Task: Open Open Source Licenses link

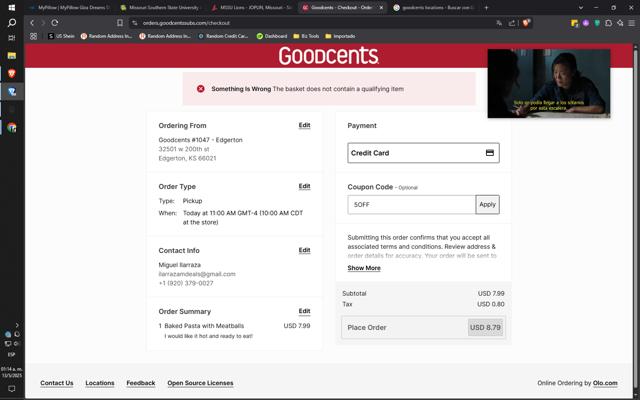Action: (200, 383)
